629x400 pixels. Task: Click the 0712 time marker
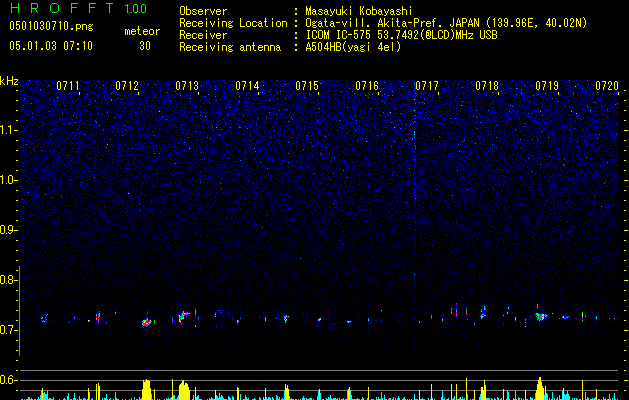tap(127, 86)
